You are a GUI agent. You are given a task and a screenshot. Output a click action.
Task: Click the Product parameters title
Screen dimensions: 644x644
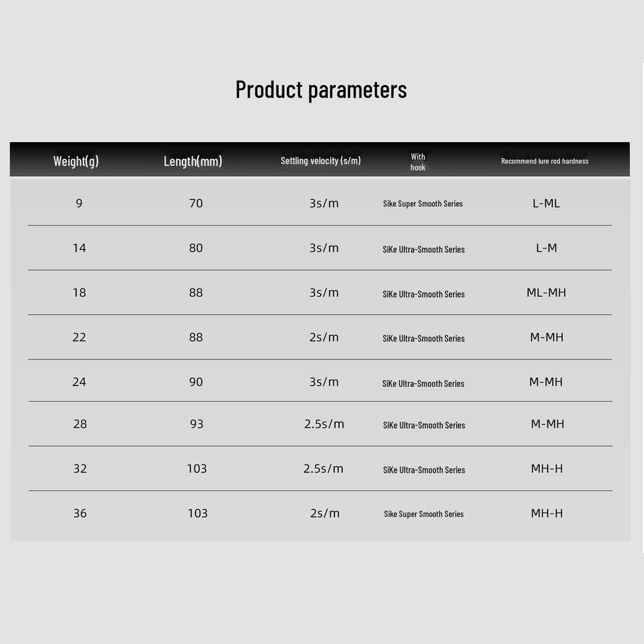(321, 89)
